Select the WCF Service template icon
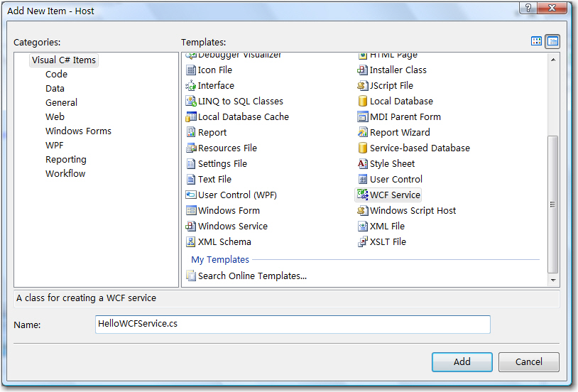 363,195
